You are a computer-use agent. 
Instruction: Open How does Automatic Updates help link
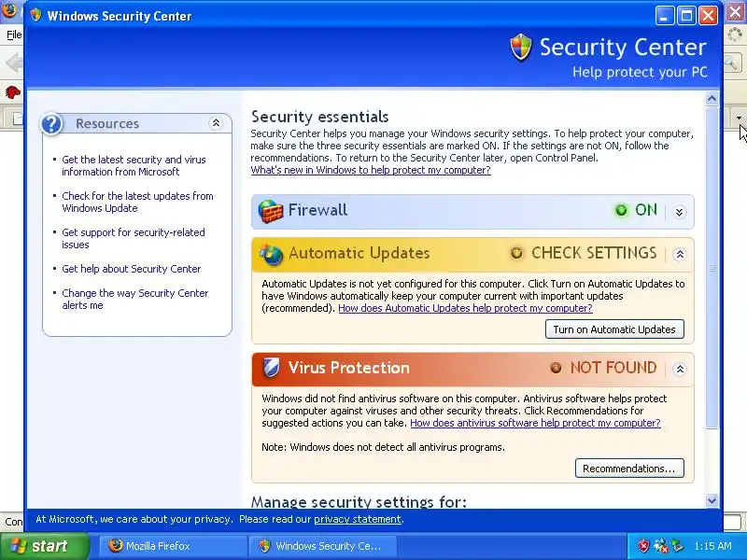(465, 308)
